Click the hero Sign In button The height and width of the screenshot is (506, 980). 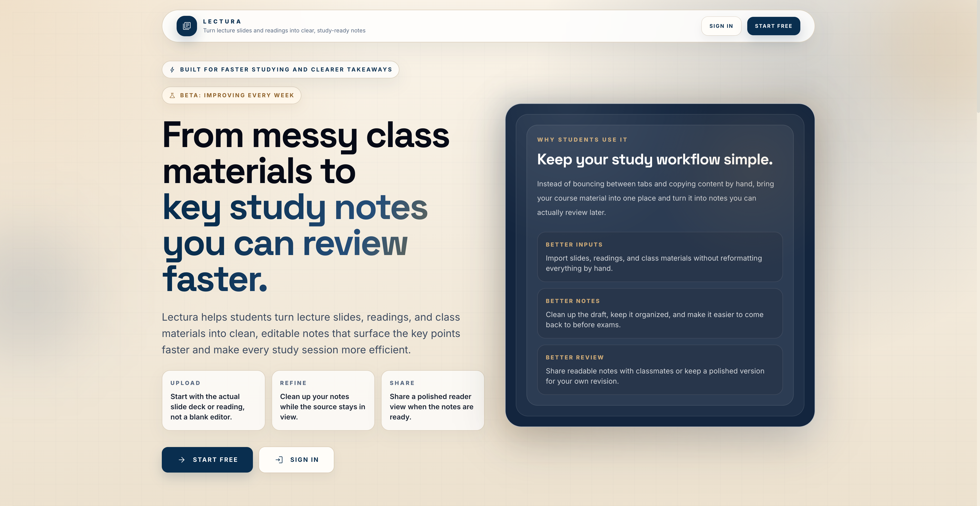[x=296, y=460]
